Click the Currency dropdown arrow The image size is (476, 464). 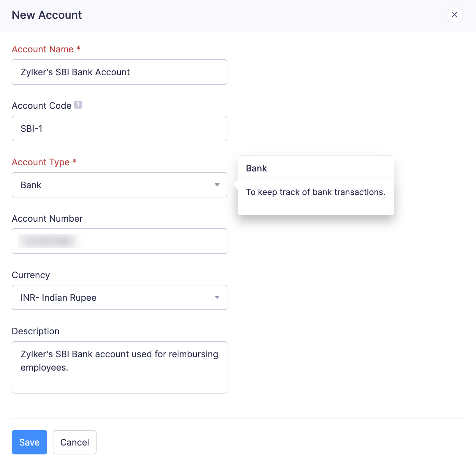click(217, 297)
